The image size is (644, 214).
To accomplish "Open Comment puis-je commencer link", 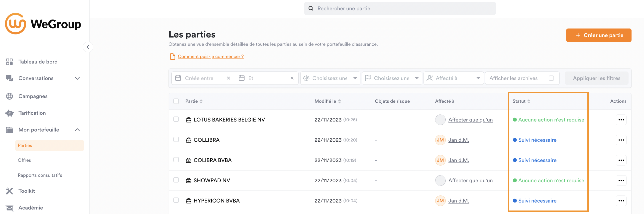I will tap(211, 57).
